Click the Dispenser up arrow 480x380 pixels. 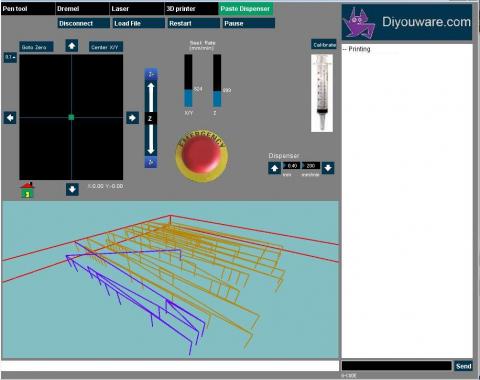tap(274, 168)
